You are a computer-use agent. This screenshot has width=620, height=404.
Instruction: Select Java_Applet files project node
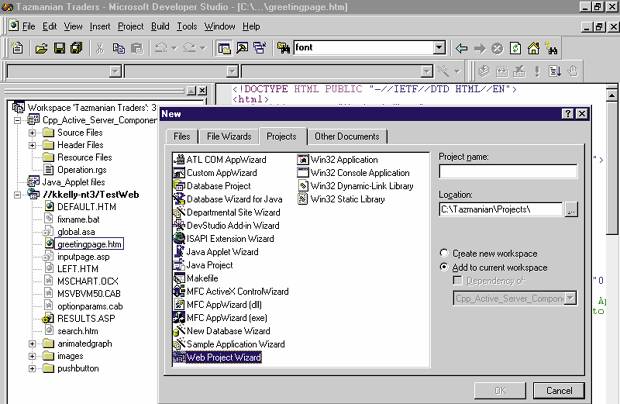pyautogui.click(x=74, y=182)
